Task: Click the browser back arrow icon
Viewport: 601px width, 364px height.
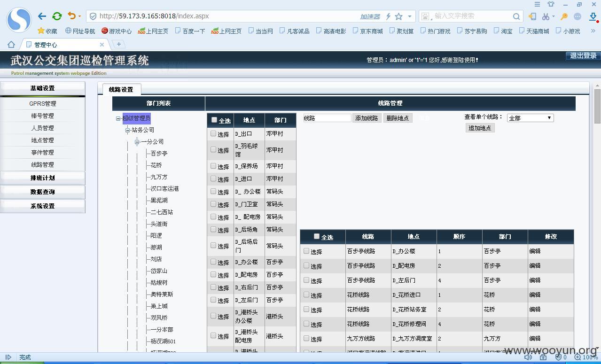Action: click(x=42, y=16)
